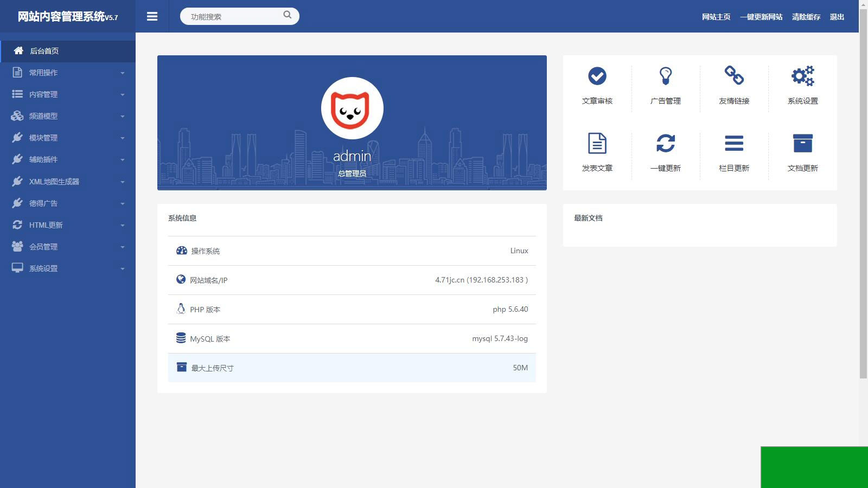Viewport: 868px width, 488px height.
Task: Expand 内容管理 dropdown arrow
Action: click(x=123, y=94)
